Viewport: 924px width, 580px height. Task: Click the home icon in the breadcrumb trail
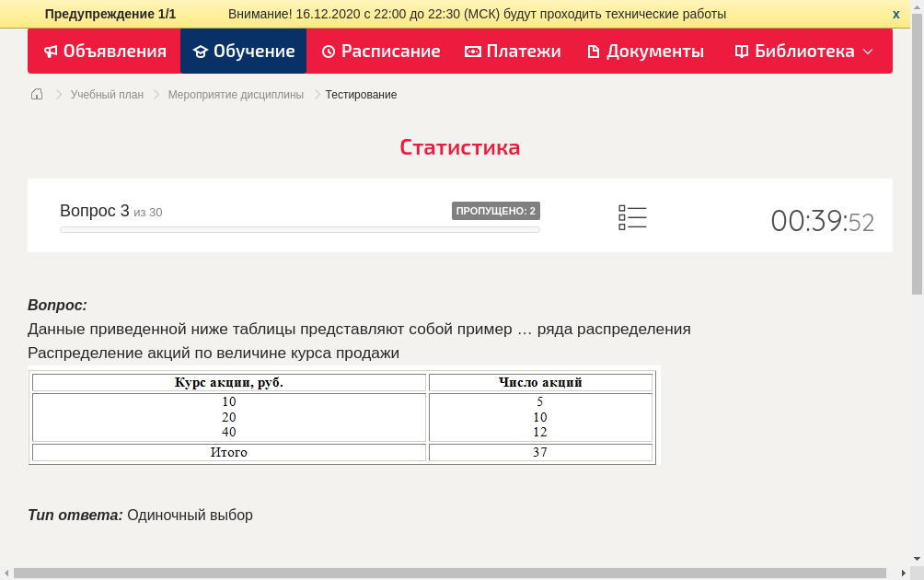coord(36,94)
